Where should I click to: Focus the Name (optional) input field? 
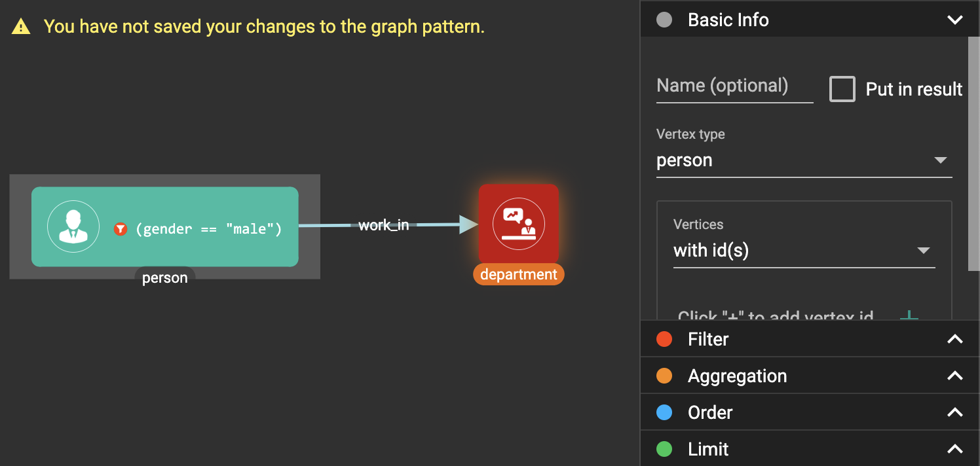pyautogui.click(x=734, y=86)
